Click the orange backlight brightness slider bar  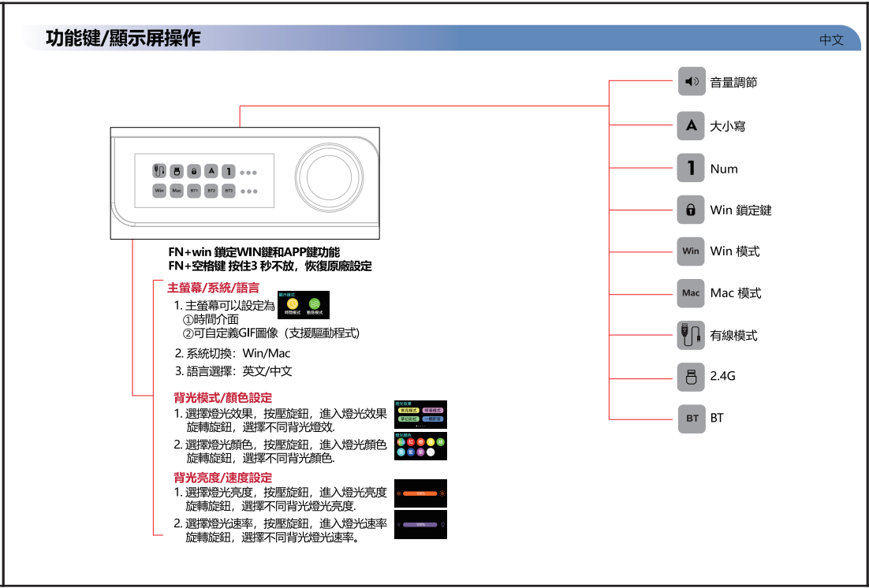[x=420, y=493]
